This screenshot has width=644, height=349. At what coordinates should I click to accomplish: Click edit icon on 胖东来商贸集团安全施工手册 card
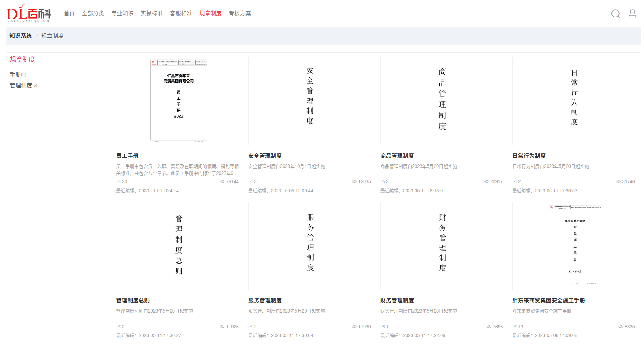[515, 327]
